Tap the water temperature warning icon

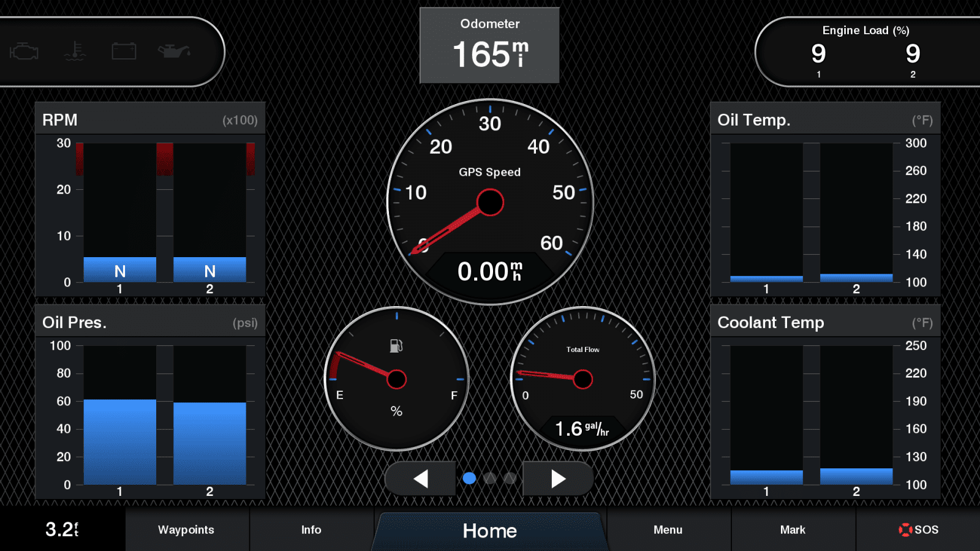click(x=75, y=51)
